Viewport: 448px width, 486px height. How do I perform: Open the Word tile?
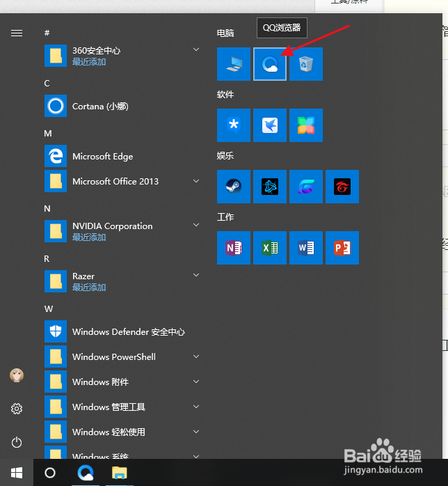tap(306, 248)
